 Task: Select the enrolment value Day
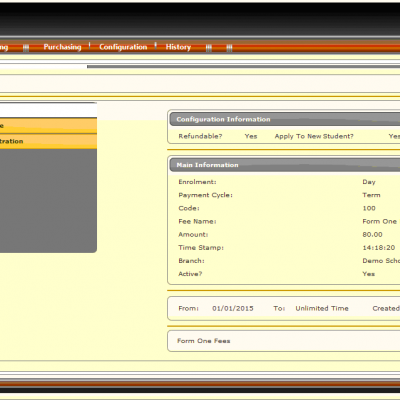pos(369,182)
